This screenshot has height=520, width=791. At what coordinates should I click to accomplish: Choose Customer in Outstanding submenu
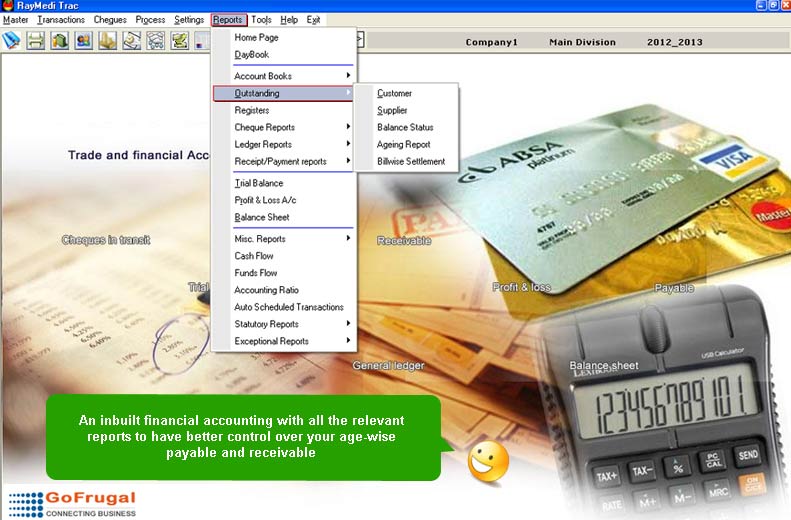point(407,93)
